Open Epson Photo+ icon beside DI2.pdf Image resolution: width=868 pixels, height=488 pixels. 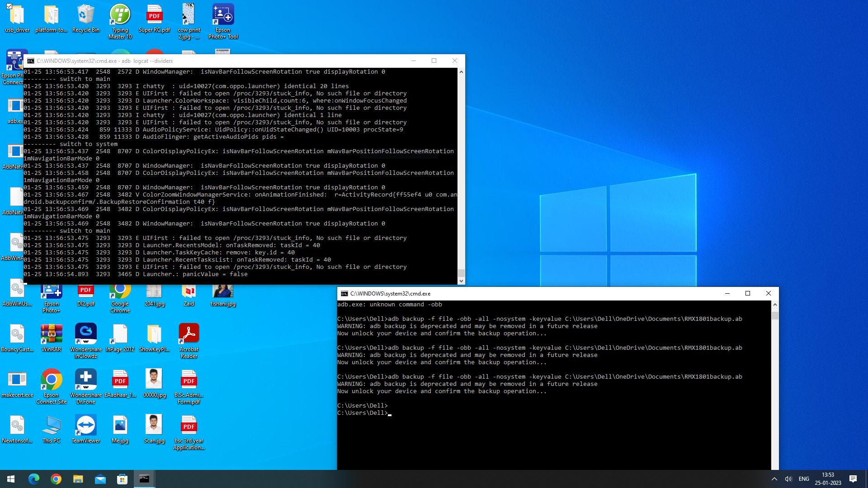(x=51, y=299)
